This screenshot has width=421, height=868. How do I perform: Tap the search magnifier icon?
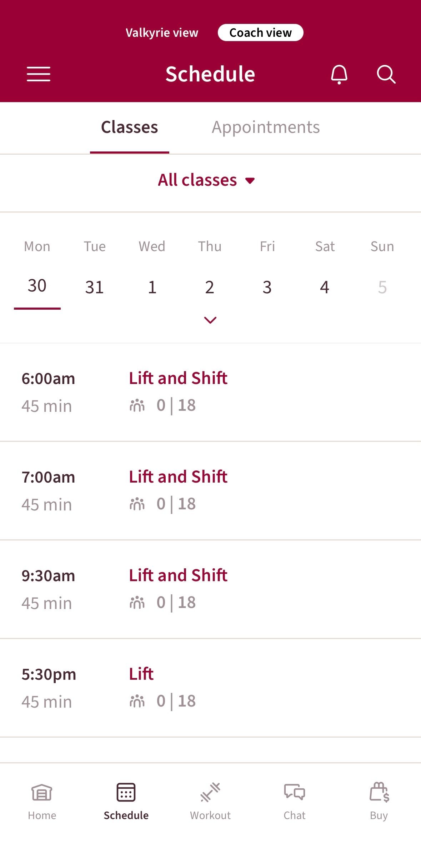point(386,74)
